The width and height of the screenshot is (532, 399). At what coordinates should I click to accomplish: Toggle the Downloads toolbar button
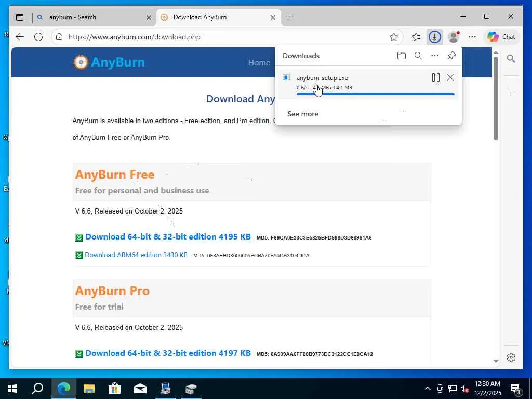(435, 37)
